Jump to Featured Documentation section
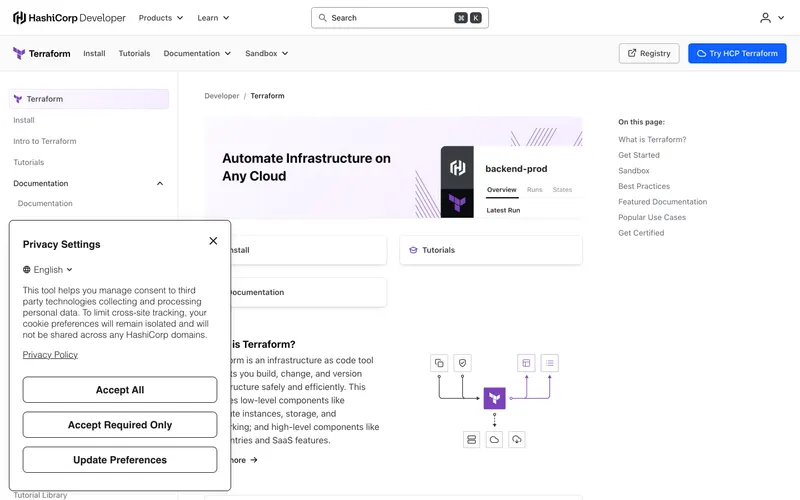 [x=662, y=202]
